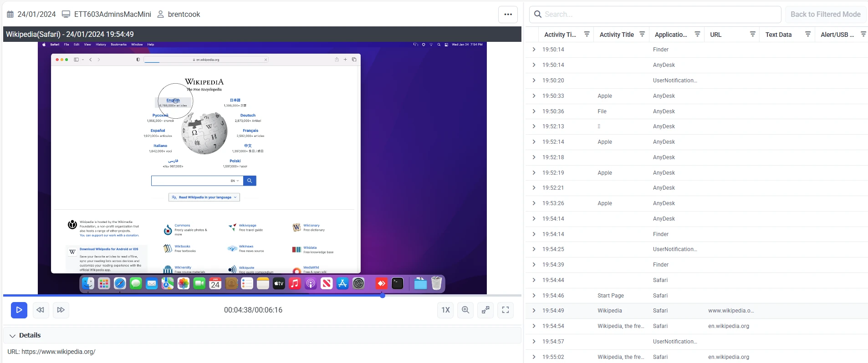This screenshot has height=363, width=868.
Task: Open the URL column filter
Action: point(753,34)
